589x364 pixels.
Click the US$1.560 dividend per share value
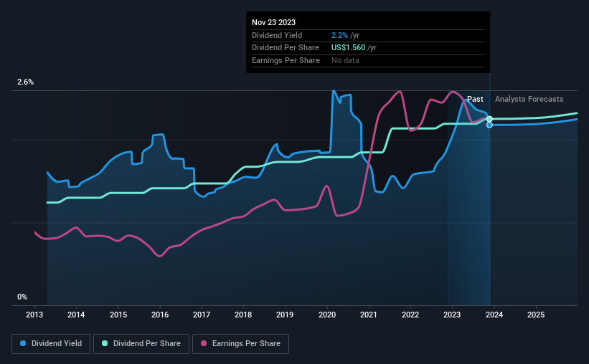348,48
